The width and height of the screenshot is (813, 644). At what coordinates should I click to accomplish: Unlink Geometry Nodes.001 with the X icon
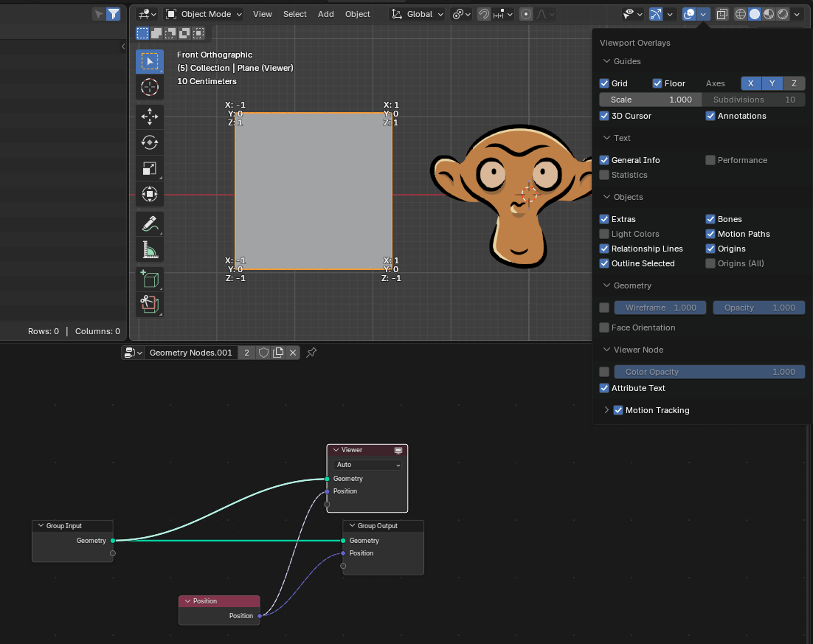tap(293, 353)
